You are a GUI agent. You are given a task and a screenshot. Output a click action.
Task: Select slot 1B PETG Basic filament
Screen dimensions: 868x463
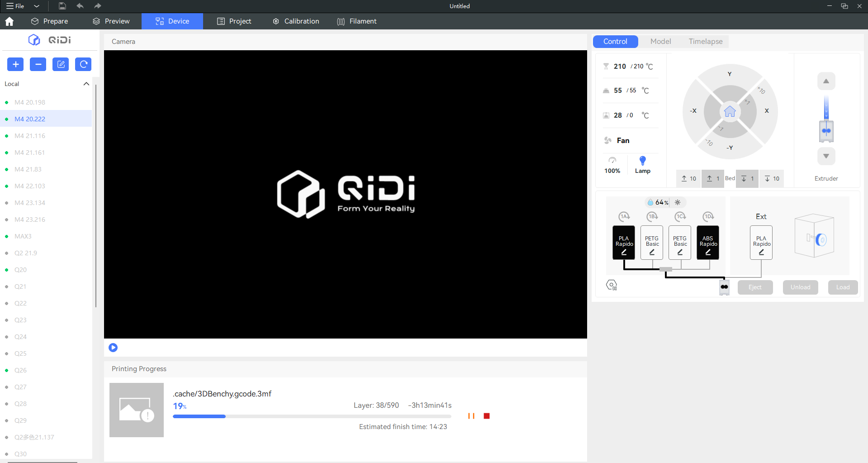tap(652, 243)
